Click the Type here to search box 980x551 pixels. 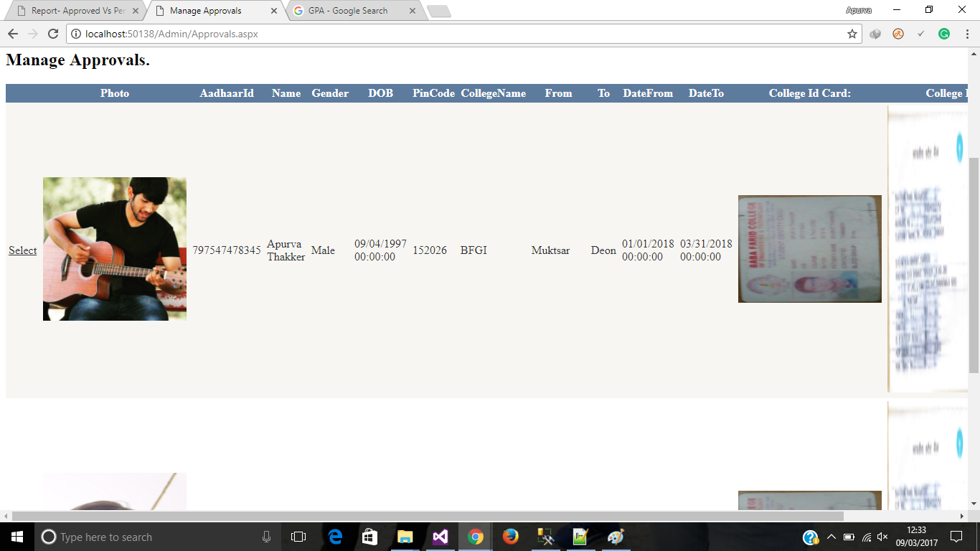(x=158, y=537)
